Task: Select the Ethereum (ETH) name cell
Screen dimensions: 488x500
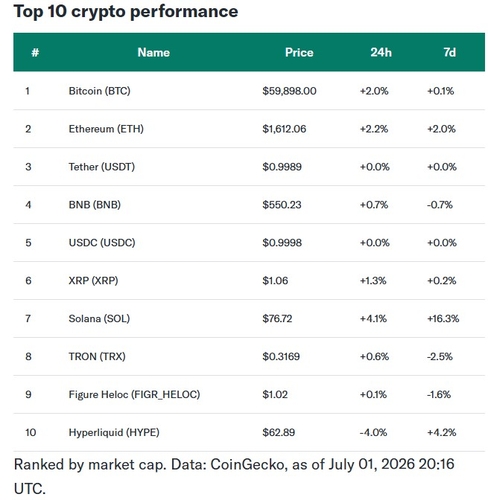Action: coord(106,129)
